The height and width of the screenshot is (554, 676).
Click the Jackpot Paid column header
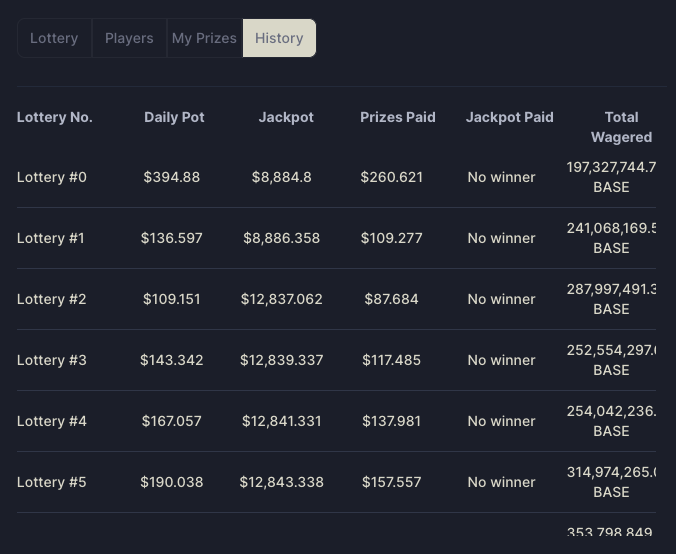click(510, 117)
